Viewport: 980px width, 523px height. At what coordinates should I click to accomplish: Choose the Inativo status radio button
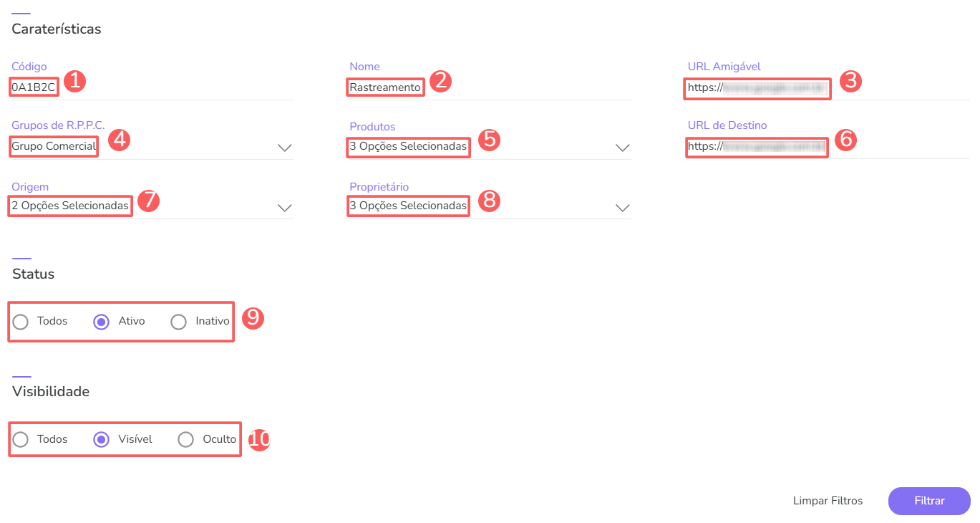tap(179, 322)
